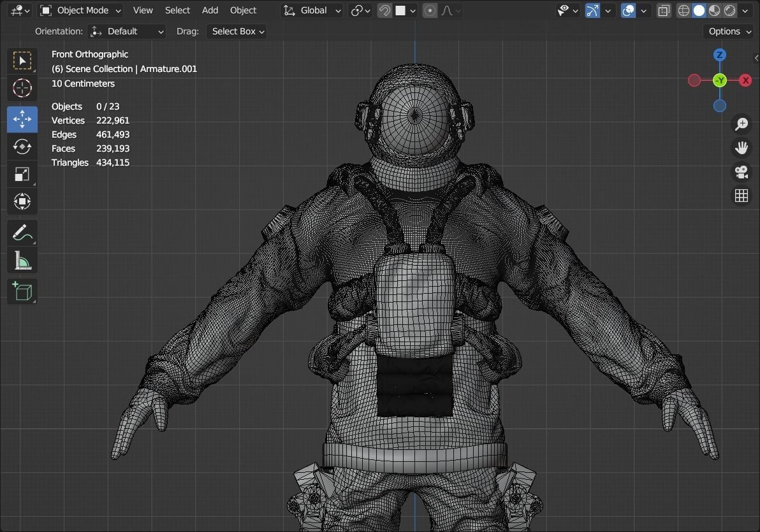This screenshot has width=760, height=532.
Task: Select the Select Box tool
Action: pos(22,61)
